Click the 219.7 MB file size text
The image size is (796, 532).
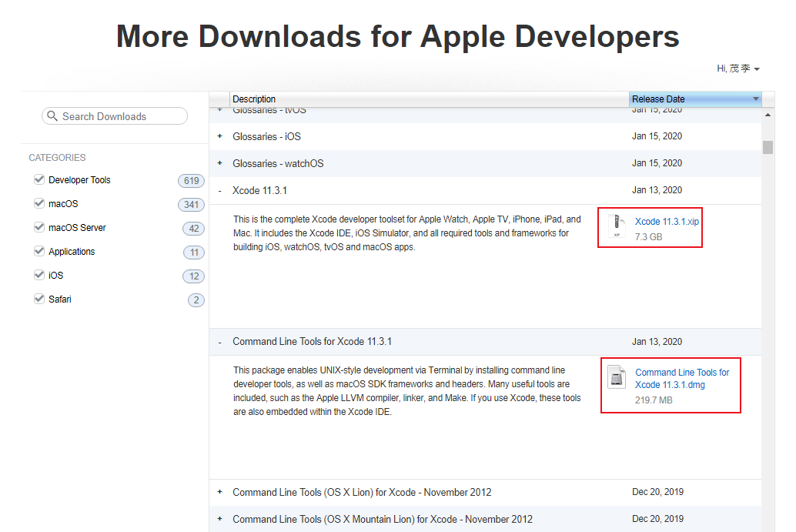click(654, 400)
